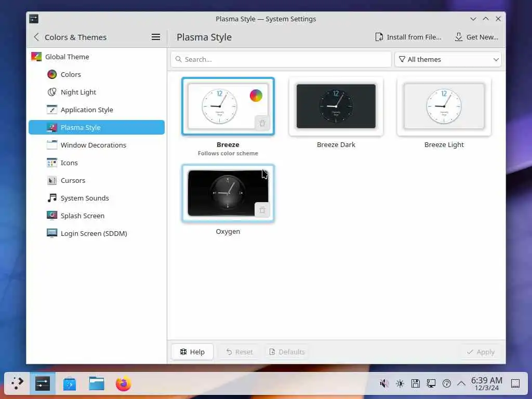Select the Plasma Style sidebar entry

(x=96, y=127)
